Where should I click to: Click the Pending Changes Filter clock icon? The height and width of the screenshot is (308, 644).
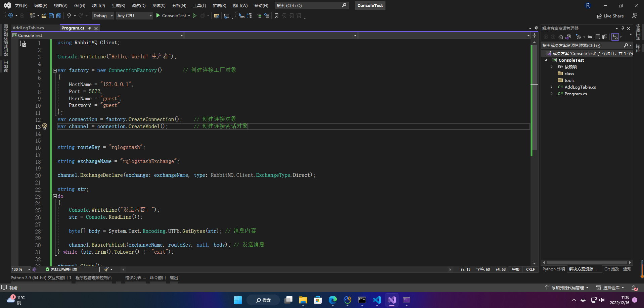(579, 37)
